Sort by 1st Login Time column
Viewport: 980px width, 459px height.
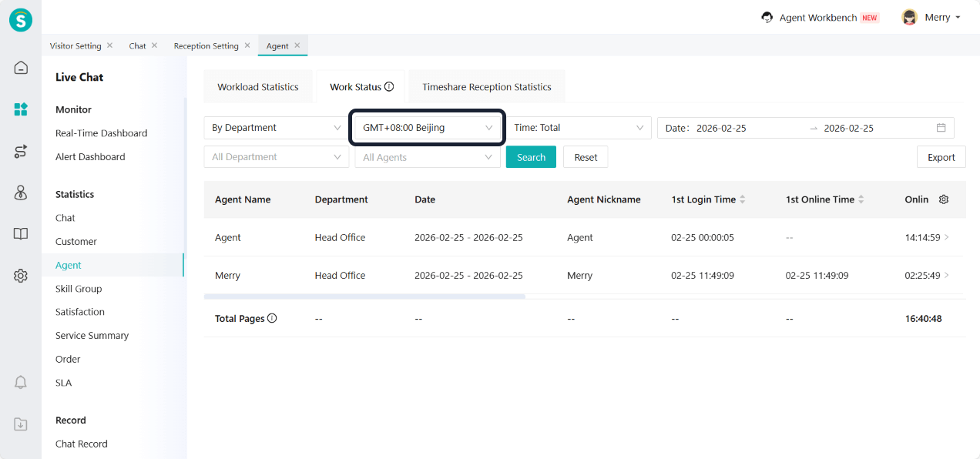[743, 199]
